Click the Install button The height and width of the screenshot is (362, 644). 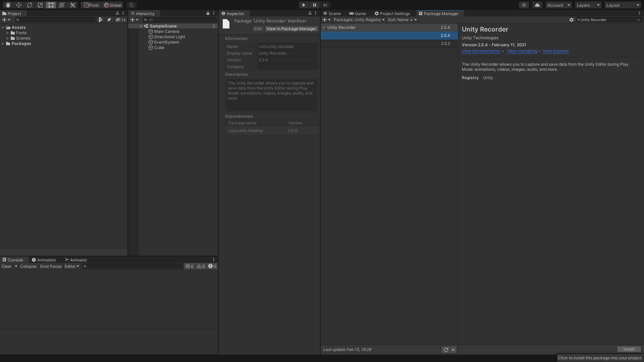(x=629, y=349)
